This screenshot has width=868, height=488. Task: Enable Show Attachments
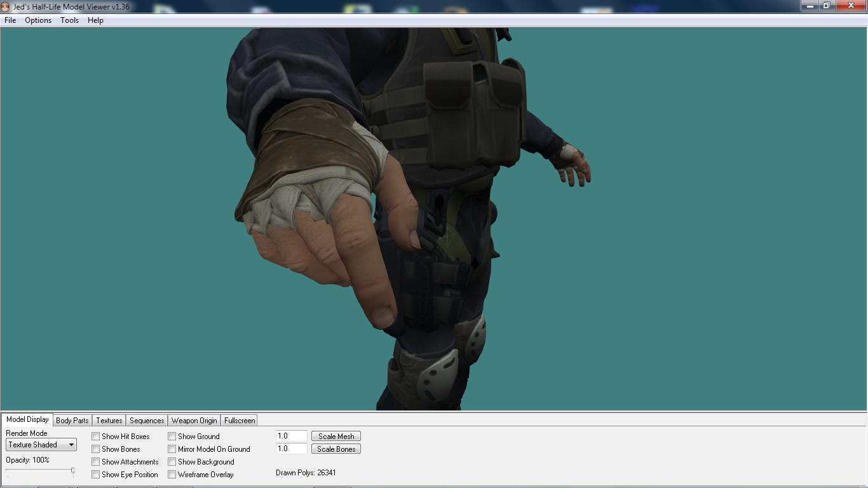pos(96,462)
